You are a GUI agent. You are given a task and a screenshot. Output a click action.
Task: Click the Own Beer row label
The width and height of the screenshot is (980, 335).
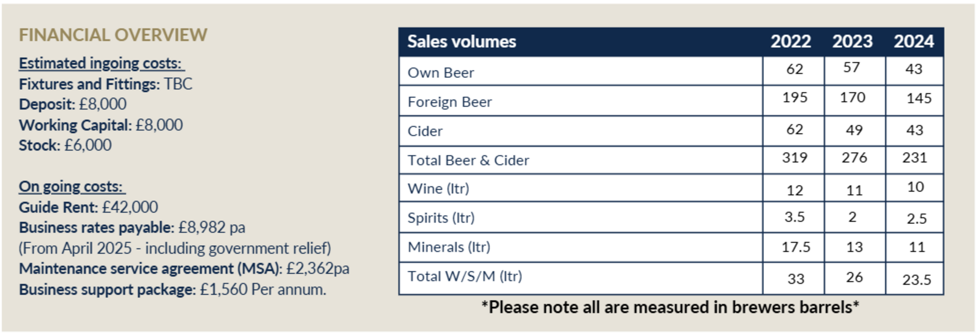click(x=440, y=73)
